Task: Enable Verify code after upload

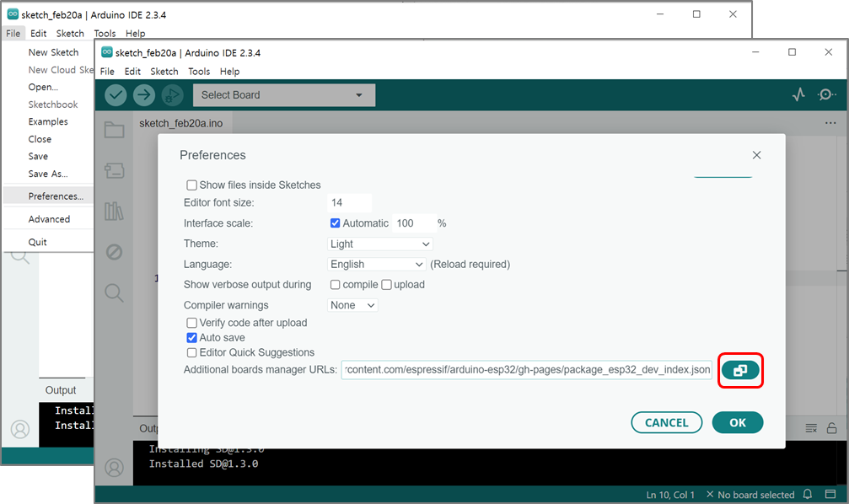Action: [191, 323]
